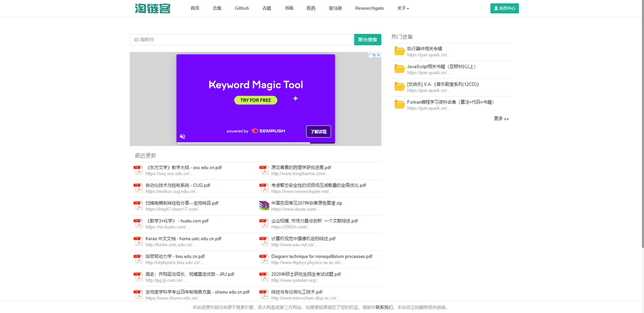Click the folder icon for 执行器件相关专辑

click(400, 51)
